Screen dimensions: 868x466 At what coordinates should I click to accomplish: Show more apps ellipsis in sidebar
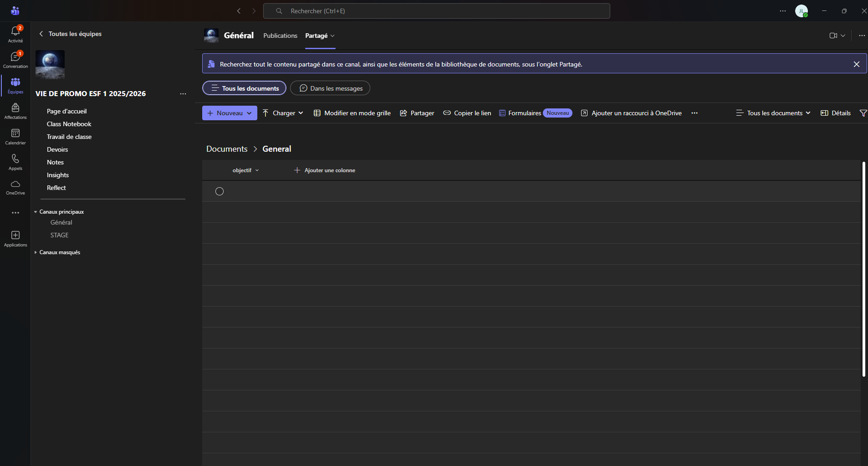[15, 213]
